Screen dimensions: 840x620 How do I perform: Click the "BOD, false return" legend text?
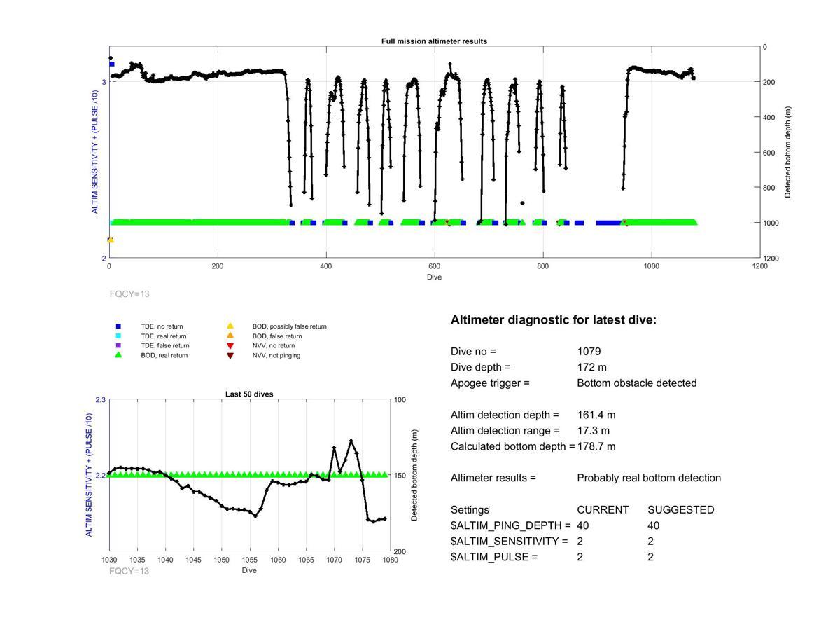[x=277, y=336]
